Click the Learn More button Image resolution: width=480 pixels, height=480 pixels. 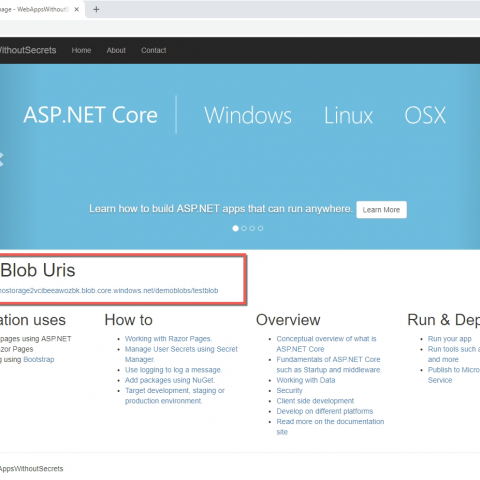coord(381,210)
